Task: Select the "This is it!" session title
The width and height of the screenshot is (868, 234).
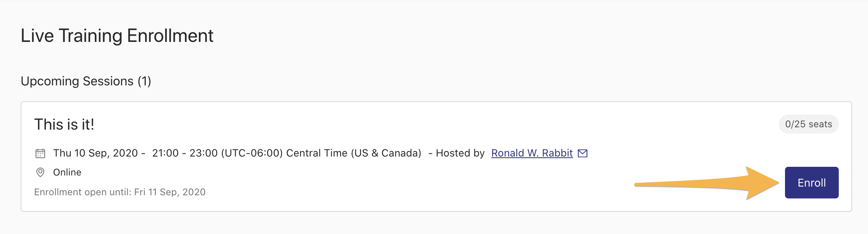Action: pos(64,125)
